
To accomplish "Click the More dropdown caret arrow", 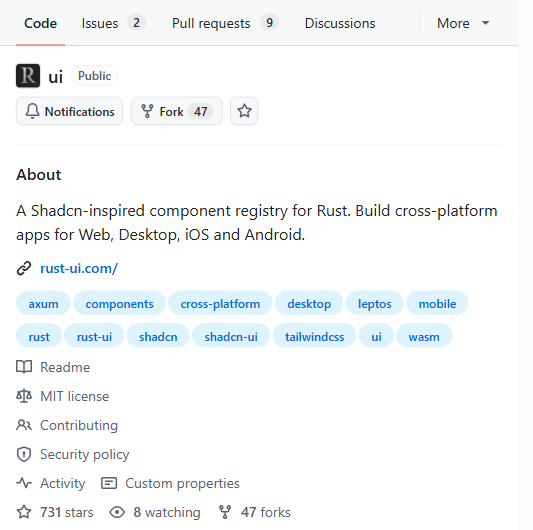I will (485, 23).
